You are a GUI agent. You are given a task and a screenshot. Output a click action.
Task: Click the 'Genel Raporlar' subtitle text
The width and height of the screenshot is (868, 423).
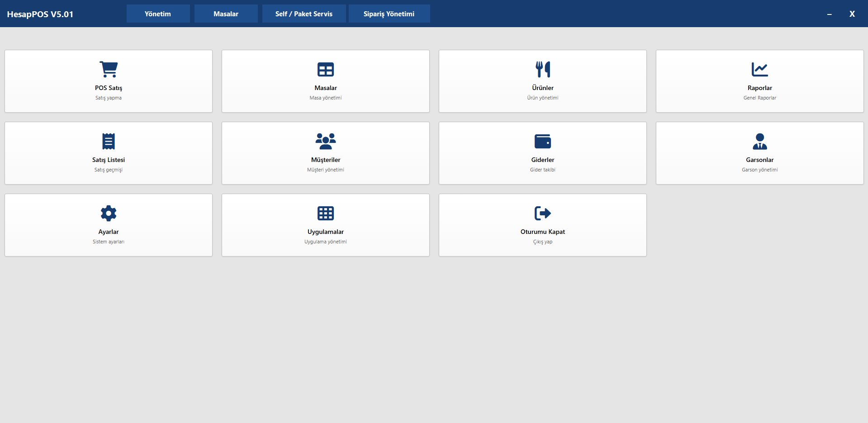[760, 98]
